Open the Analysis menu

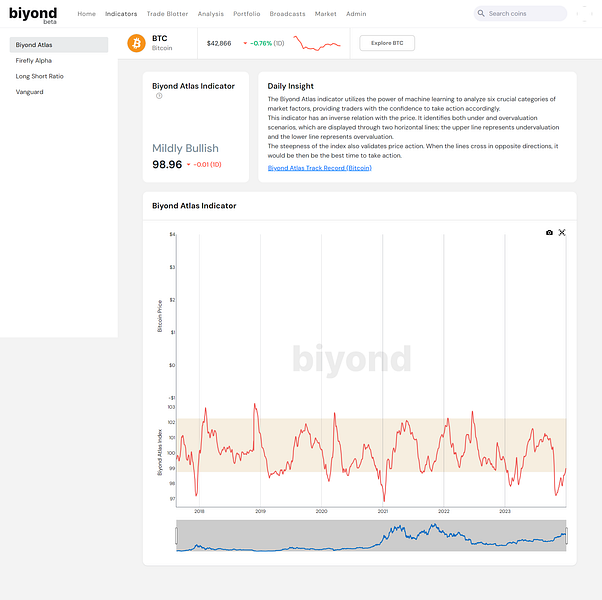coord(210,14)
